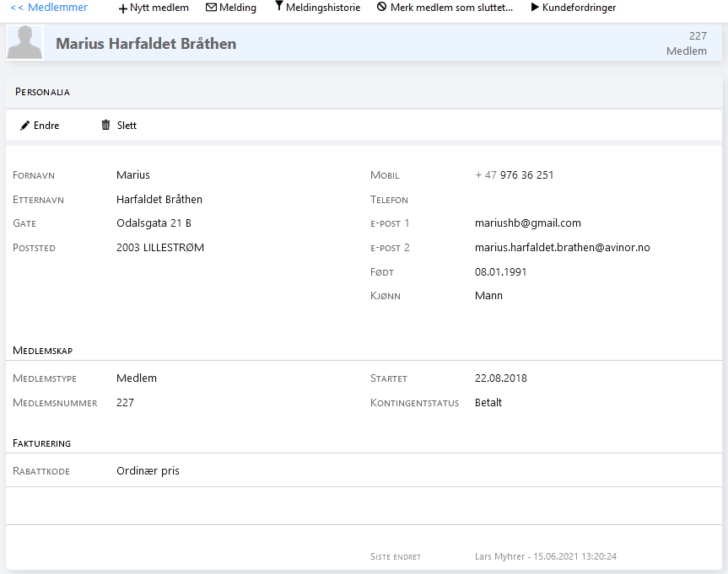728x574 pixels.
Task: Click the play arrow icon for Kundefordringer
Action: point(535,8)
